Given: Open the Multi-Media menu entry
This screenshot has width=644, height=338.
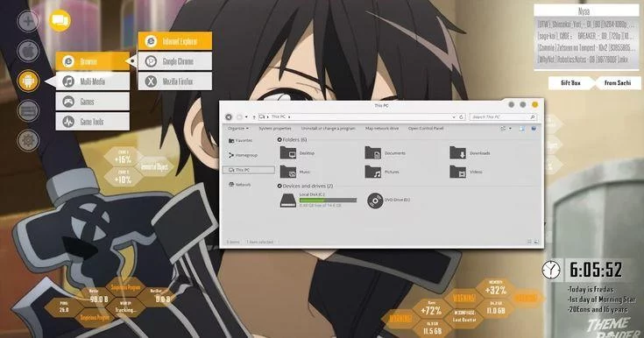Looking at the screenshot, I should pos(92,81).
